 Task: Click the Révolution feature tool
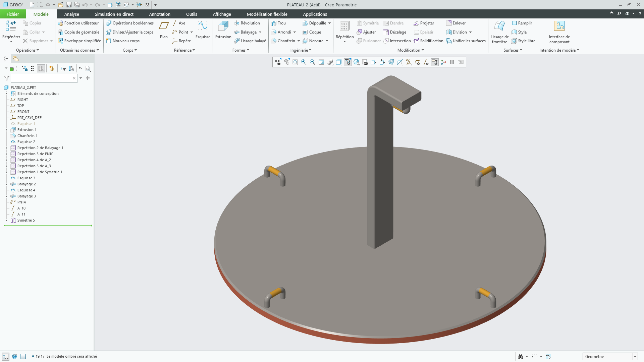pos(247,23)
